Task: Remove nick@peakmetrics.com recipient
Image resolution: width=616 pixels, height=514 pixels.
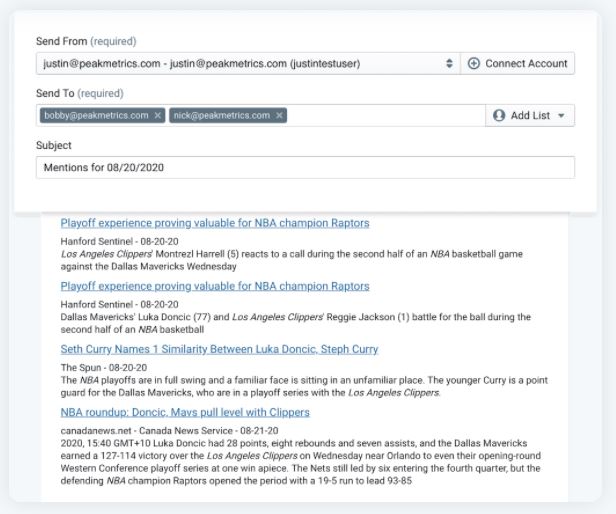Action: point(279,116)
